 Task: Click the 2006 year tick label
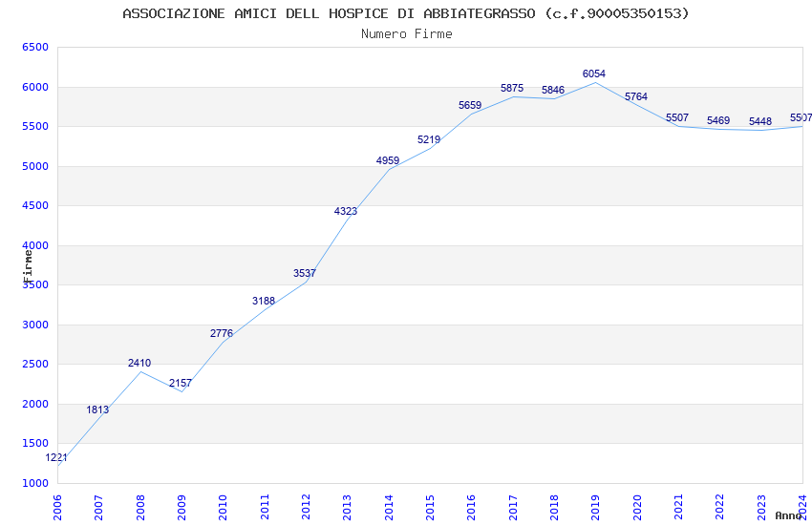tap(57, 508)
